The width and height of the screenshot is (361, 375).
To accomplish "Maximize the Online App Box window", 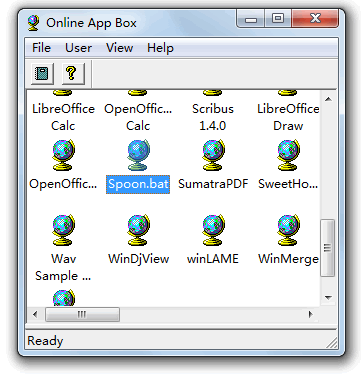I will [x=278, y=18].
